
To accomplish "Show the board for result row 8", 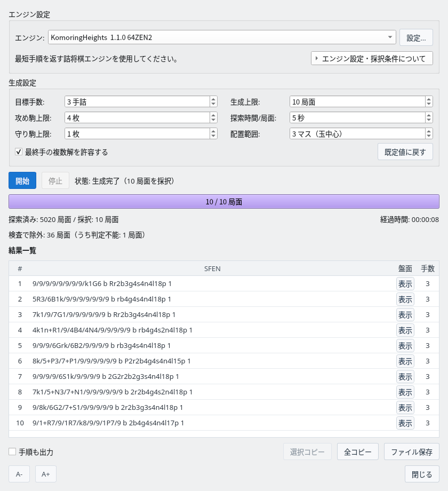I will 405,392.
